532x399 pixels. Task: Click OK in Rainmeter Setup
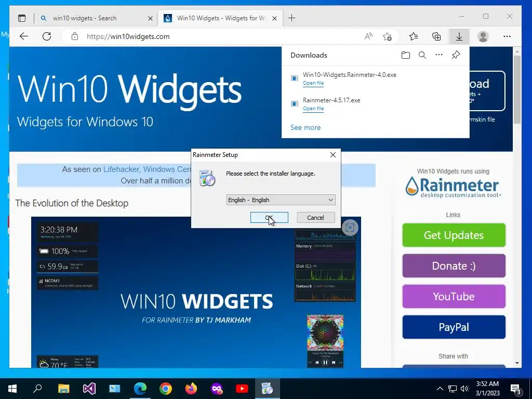269,218
